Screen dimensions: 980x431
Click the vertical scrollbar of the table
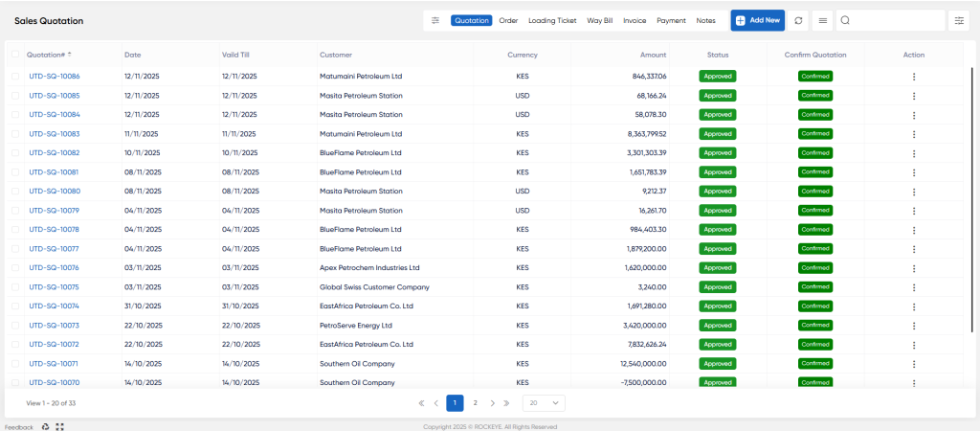click(x=972, y=200)
